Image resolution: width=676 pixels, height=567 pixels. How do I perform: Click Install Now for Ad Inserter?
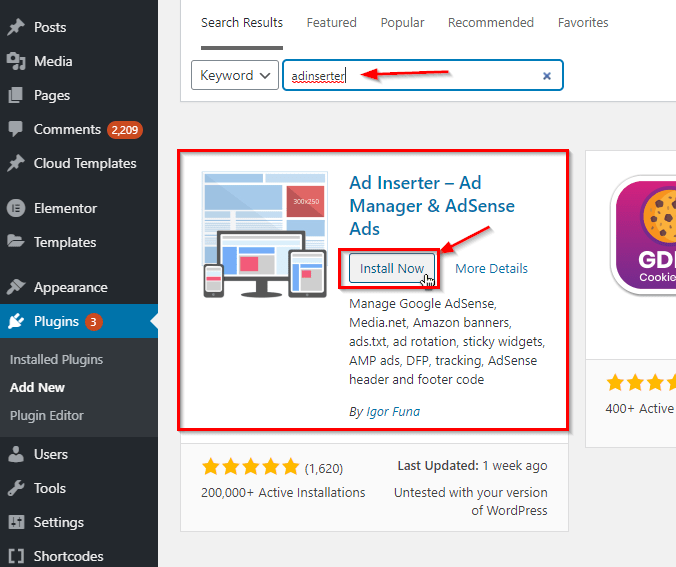[x=391, y=268]
